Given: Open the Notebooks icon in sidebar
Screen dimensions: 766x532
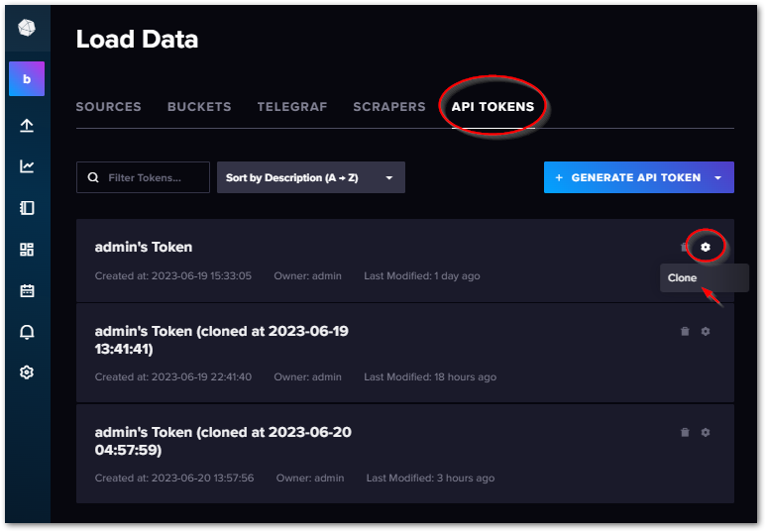Looking at the screenshot, I should click(x=27, y=208).
